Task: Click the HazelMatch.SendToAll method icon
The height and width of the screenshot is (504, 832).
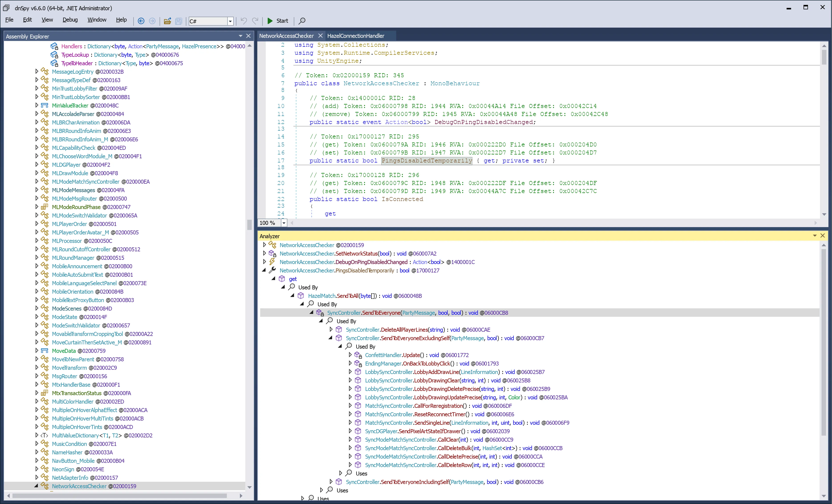Action: point(301,296)
